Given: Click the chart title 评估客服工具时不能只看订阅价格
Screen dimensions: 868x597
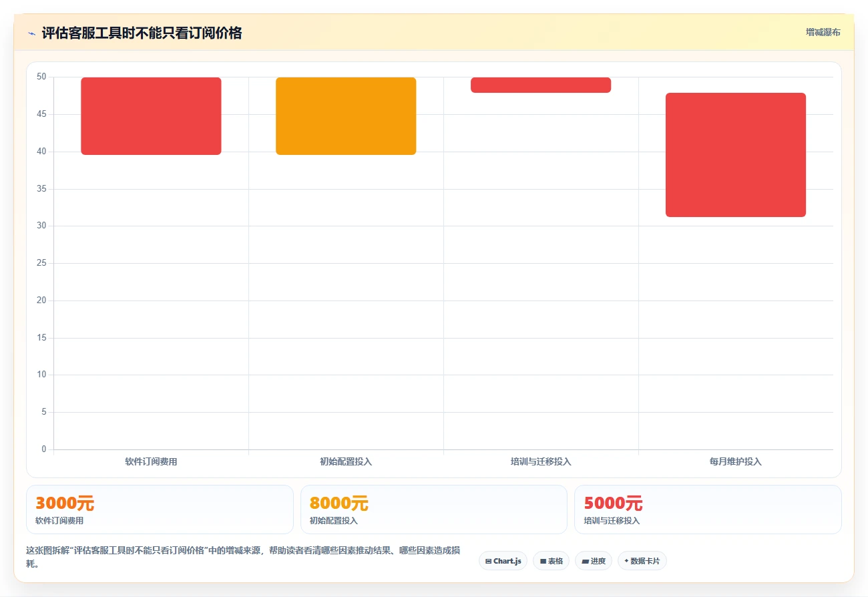Looking at the screenshot, I should (x=142, y=33).
